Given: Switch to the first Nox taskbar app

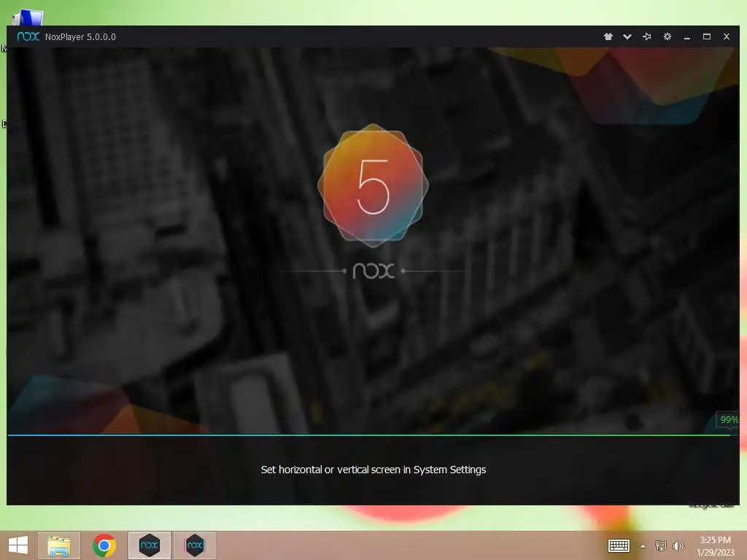Looking at the screenshot, I should point(149,545).
